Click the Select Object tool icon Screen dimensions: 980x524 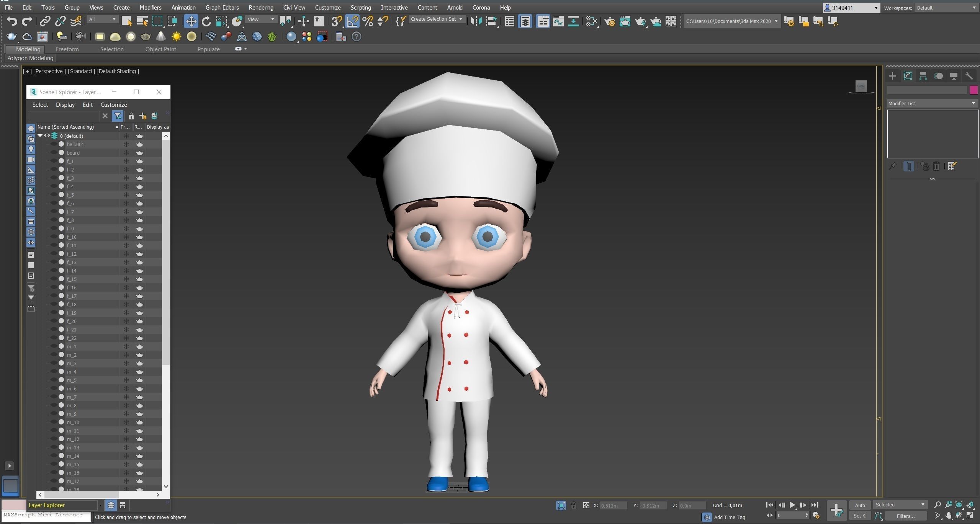[x=126, y=21]
